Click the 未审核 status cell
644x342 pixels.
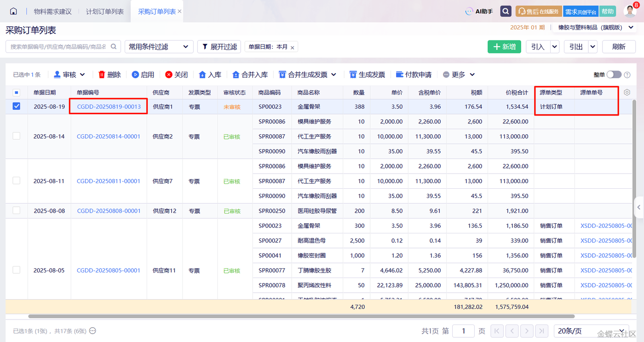click(232, 107)
